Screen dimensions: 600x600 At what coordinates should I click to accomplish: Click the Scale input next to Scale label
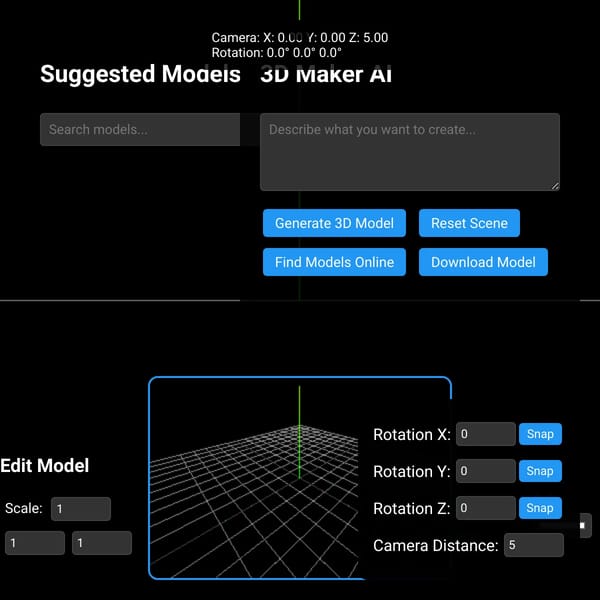pyautogui.click(x=81, y=509)
